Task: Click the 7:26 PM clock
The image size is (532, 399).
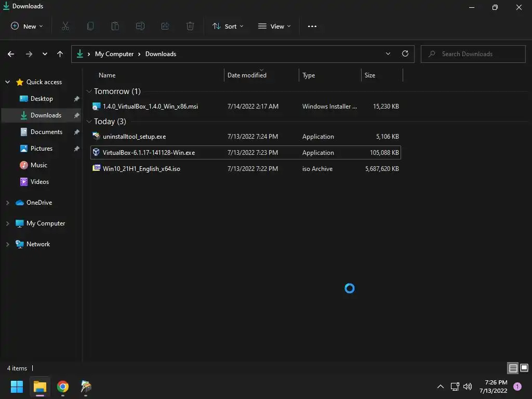Action: 496,382
